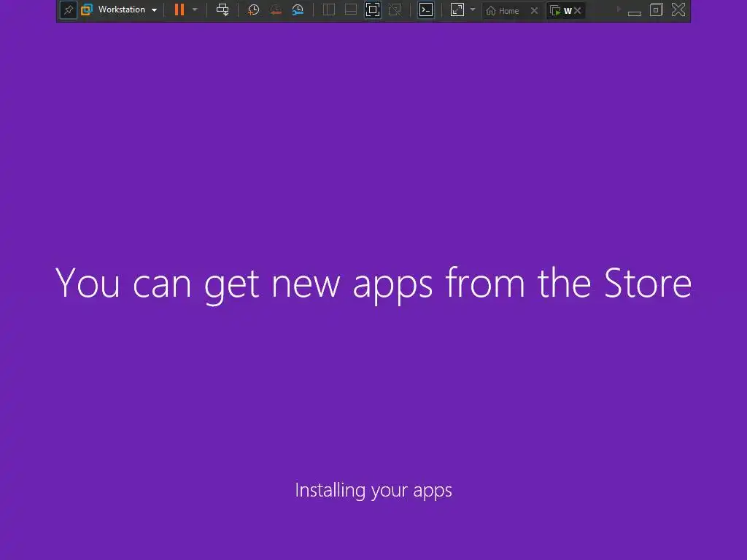747x560 pixels.
Task: Select the running W virtual machine tab
Action: [561, 10]
